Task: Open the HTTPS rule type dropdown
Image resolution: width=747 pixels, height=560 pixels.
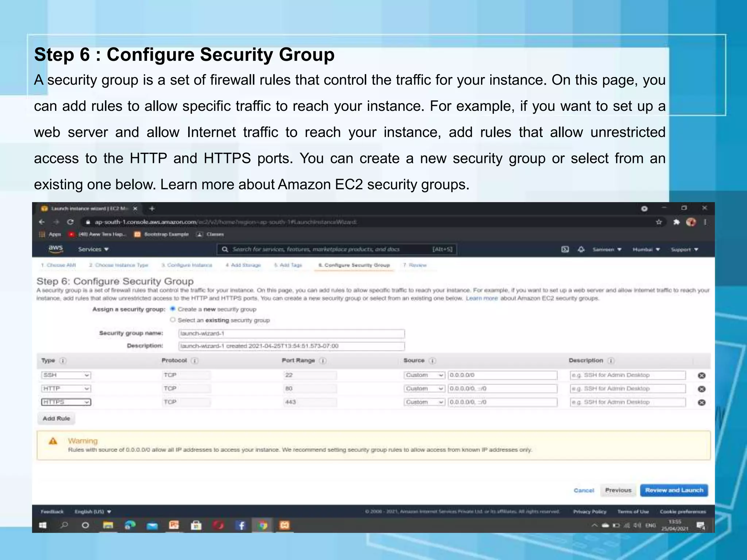Action: pyautogui.click(x=66, y=402)
